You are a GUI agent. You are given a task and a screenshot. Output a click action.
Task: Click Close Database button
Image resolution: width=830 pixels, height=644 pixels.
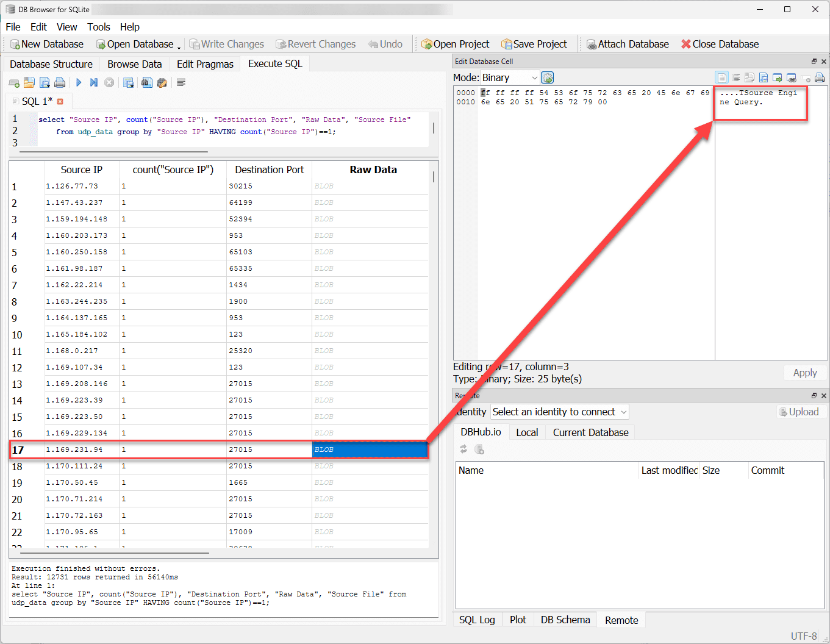click(x=720, y=44)
